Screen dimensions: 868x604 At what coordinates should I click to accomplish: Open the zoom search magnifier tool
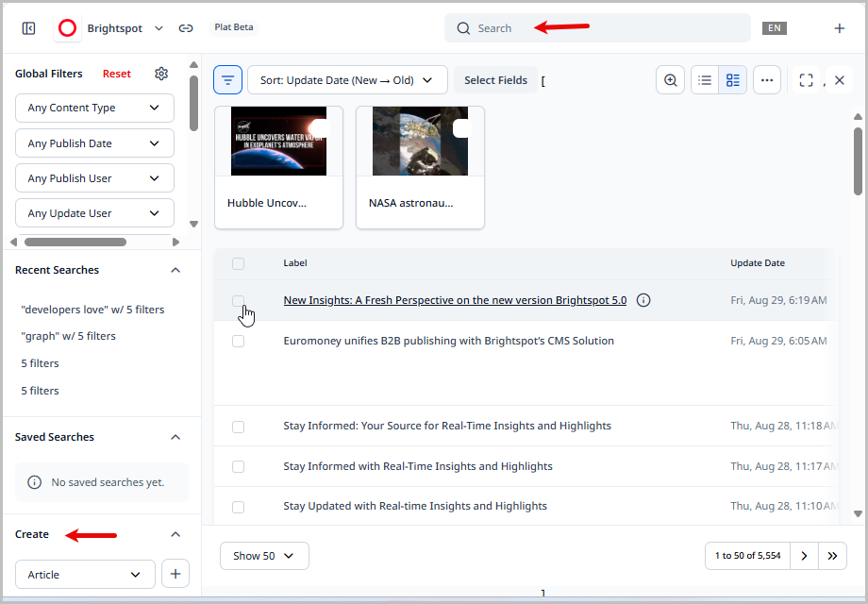coord(670,80)
